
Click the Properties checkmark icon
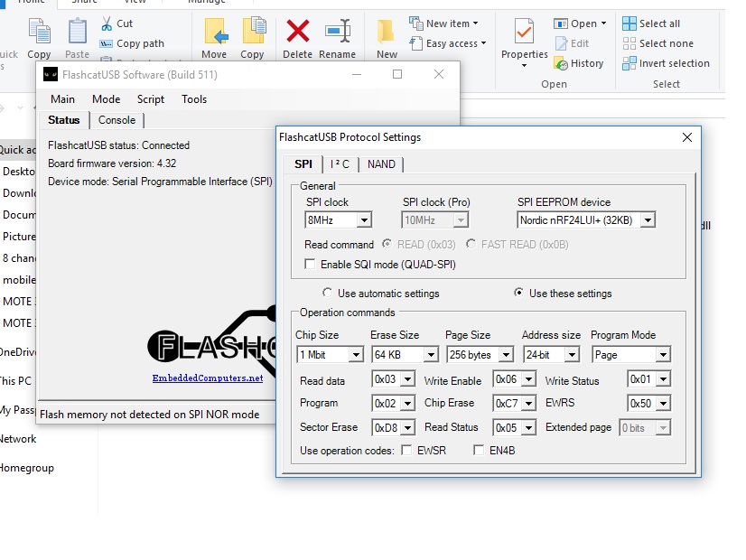tap(525, 32)
